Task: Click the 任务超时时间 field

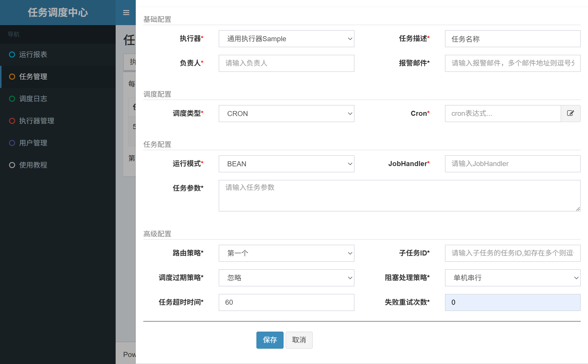Action: (286, 302)
